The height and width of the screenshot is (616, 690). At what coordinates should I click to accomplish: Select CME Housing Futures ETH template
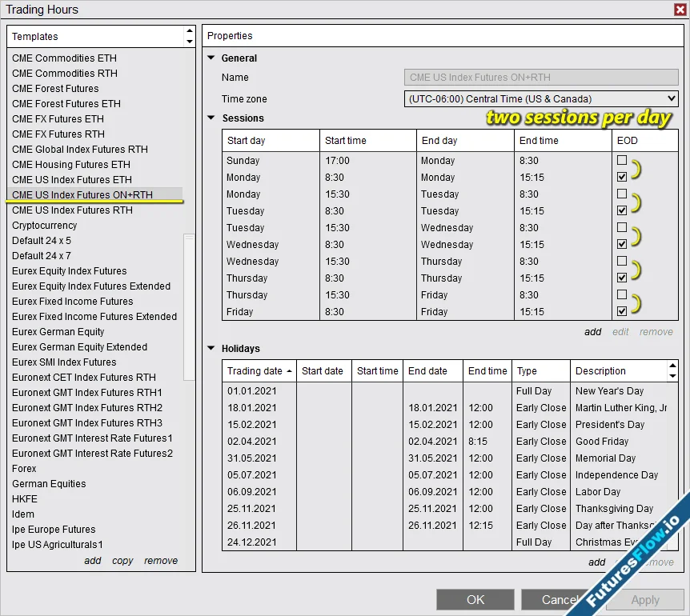point(71,165)
